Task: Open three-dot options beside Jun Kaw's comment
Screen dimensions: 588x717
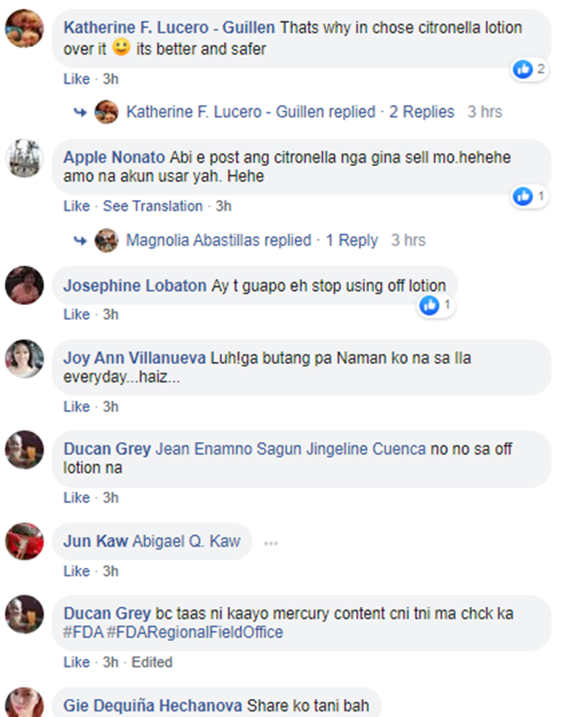Action: click(x=270, y=543)
